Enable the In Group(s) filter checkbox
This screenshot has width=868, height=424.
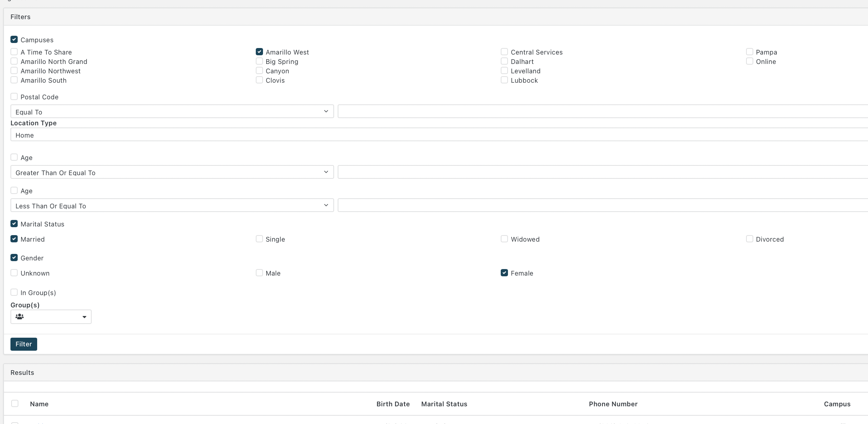click(x=14, y=292)
